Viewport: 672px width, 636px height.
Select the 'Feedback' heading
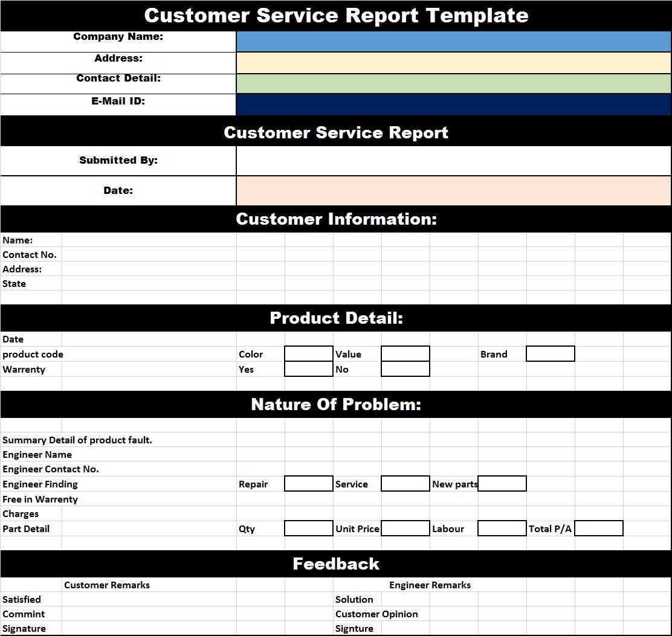click(336, 564)
